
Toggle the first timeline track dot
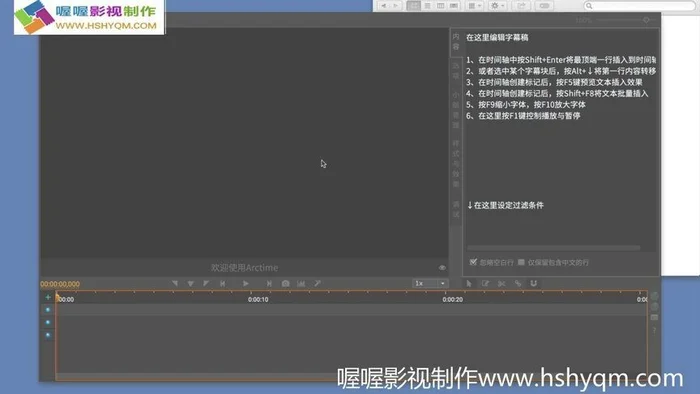coord(48,310)
